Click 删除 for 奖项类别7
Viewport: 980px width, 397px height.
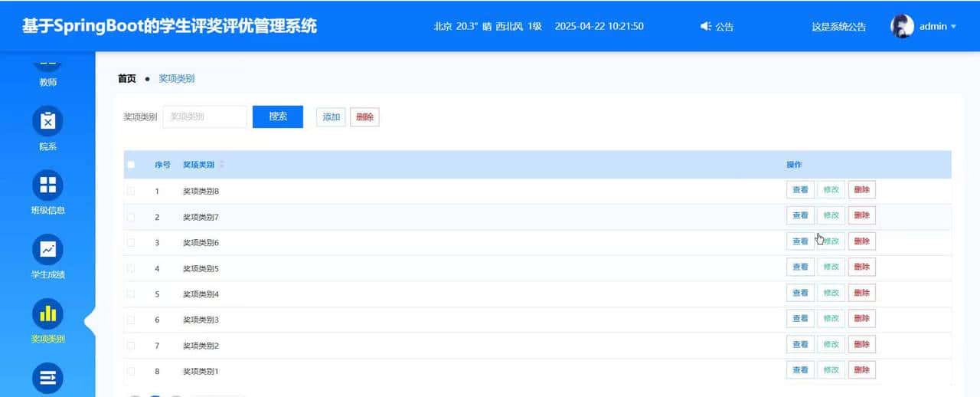[x=861, y=215]
